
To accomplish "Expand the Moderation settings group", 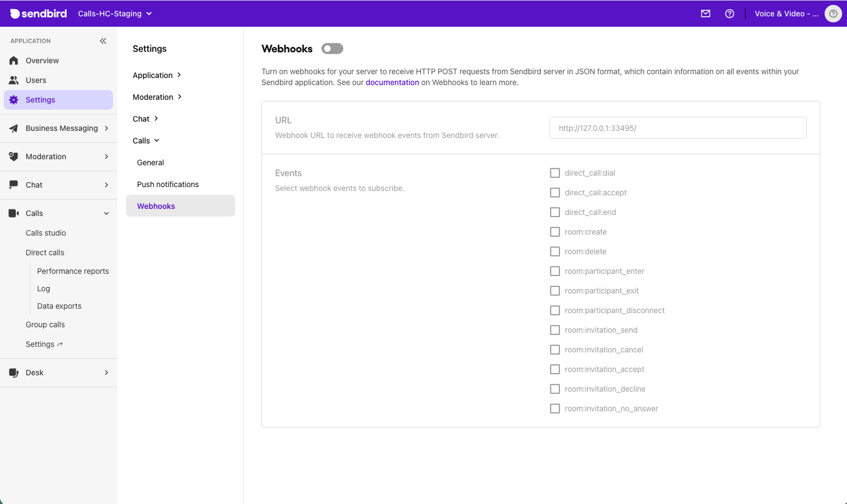I will 157,97.
